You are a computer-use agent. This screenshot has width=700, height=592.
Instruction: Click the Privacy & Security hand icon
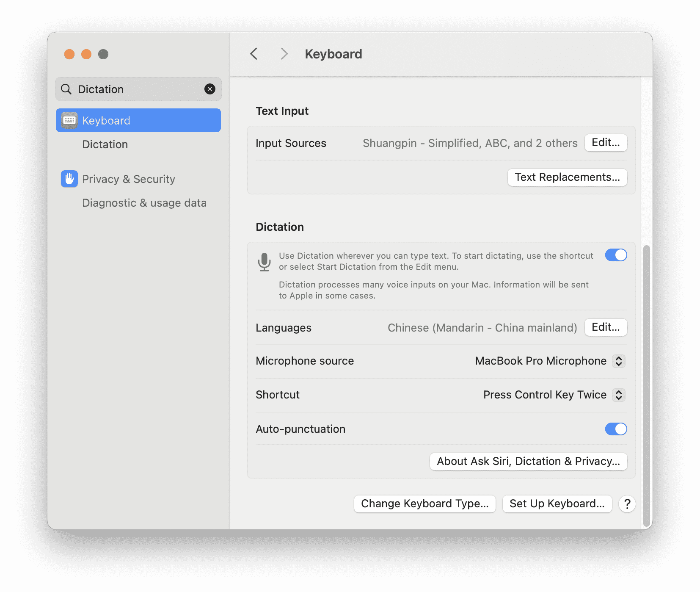(69, 179)
